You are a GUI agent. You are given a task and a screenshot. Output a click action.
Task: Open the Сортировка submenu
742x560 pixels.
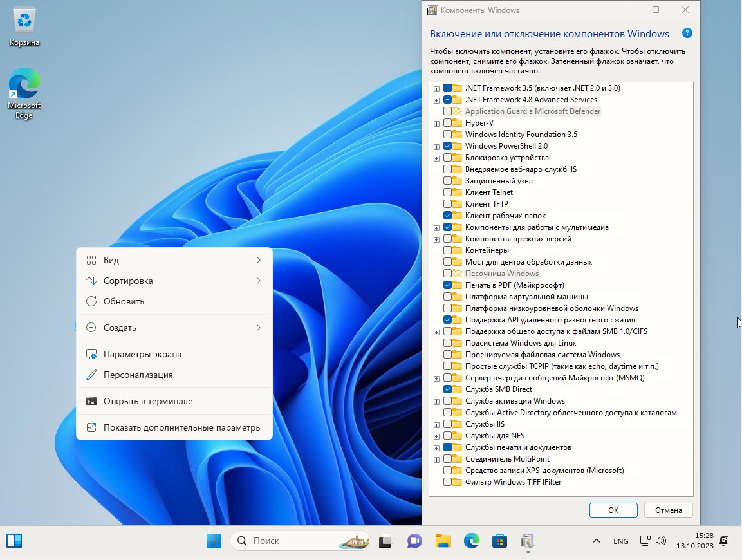point(174,281)
